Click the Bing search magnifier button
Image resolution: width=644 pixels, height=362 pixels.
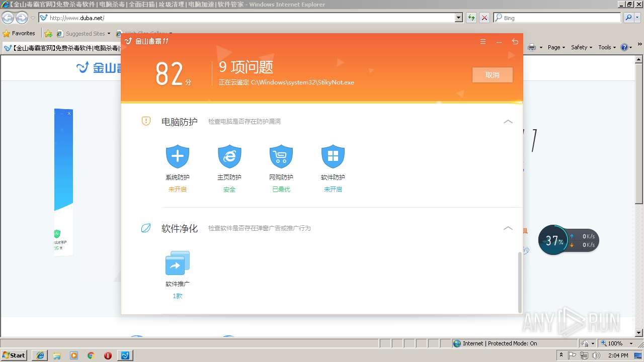[x=628, y=18]
